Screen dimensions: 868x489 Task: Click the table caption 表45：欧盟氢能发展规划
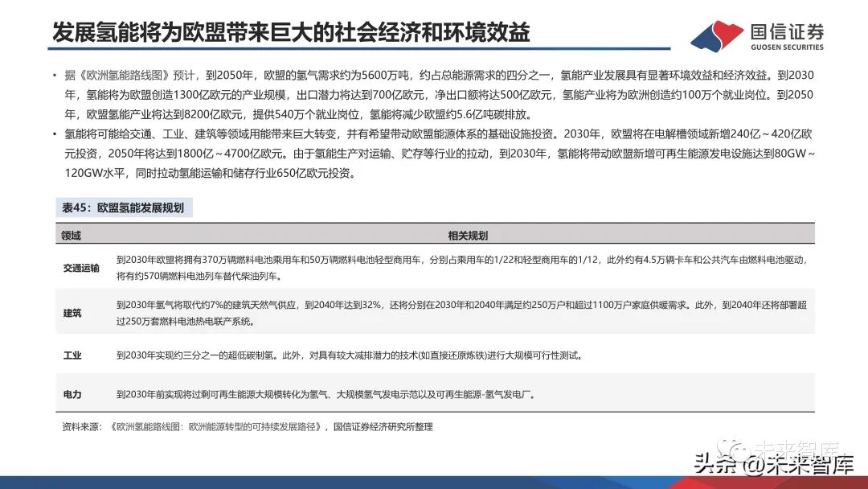pyautogui.click(x=124, y=208)
